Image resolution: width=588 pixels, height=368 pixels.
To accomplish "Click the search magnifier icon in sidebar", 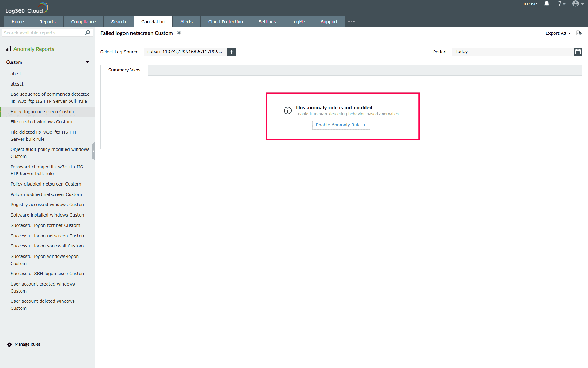I will pos(88,33).
